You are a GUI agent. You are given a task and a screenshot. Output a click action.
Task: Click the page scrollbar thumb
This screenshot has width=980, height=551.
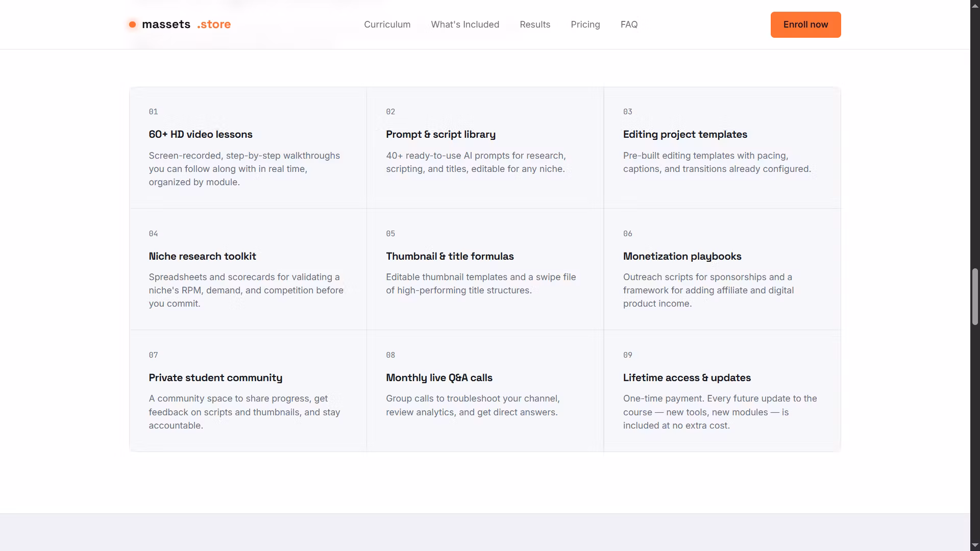975,296
